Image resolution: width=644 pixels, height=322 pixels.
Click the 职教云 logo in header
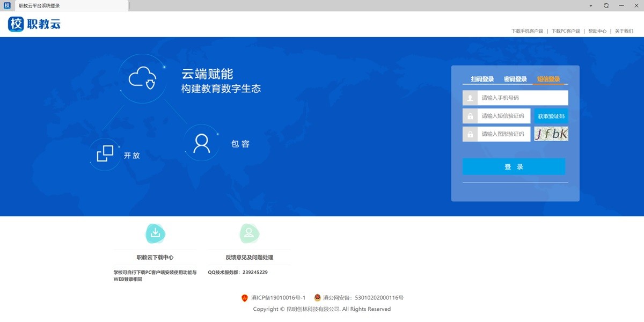click(x=34, y=24)
